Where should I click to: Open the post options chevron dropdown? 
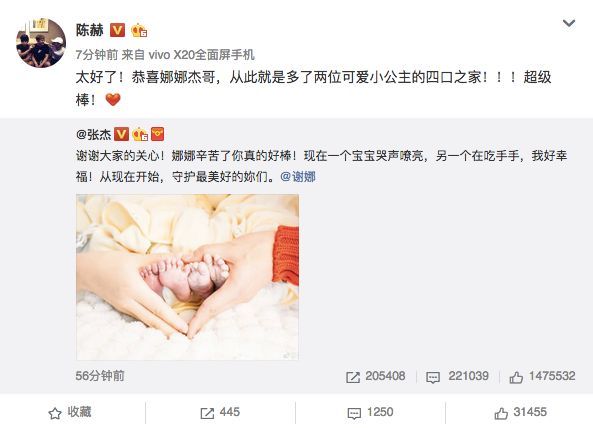tap(569, 23)
